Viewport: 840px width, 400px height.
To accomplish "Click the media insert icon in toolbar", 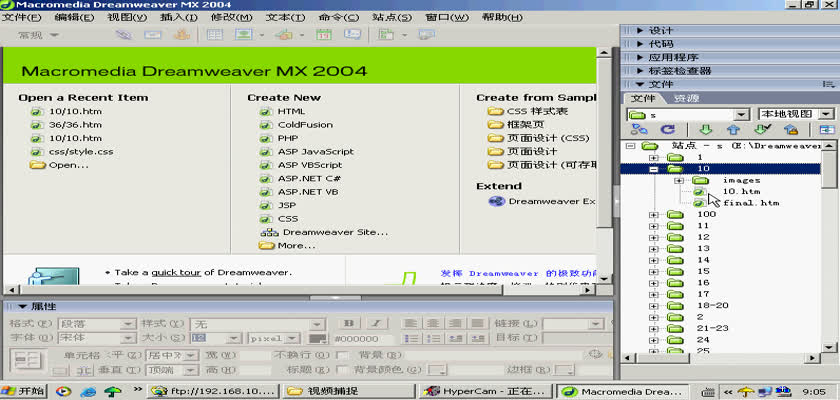I will click(x=283, y=35).
